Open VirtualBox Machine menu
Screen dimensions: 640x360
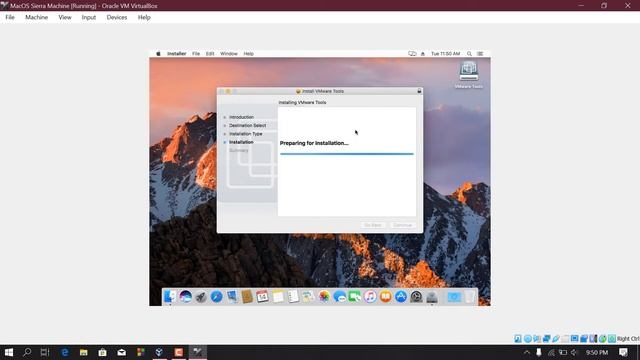pyautogui.click(x=36, y=17)
